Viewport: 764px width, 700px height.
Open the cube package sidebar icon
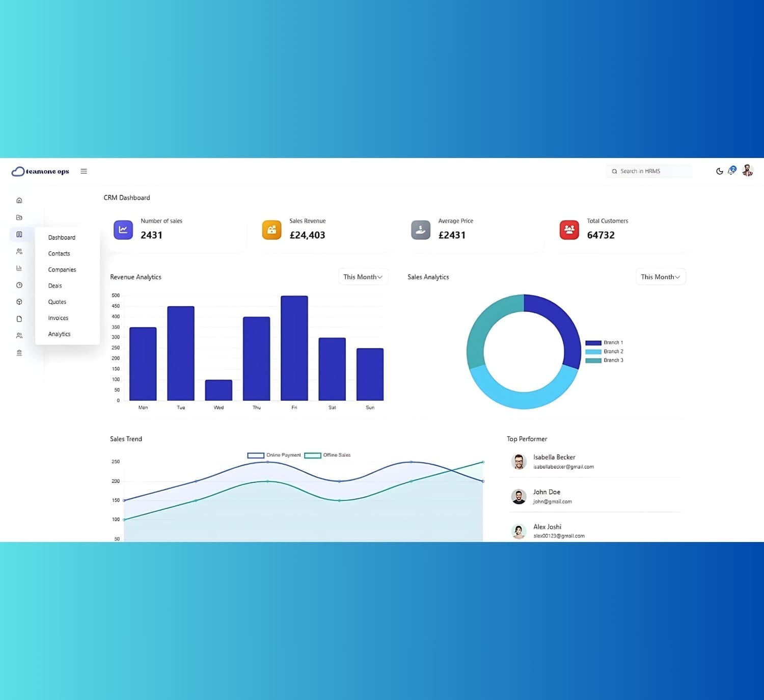(19, 302)
